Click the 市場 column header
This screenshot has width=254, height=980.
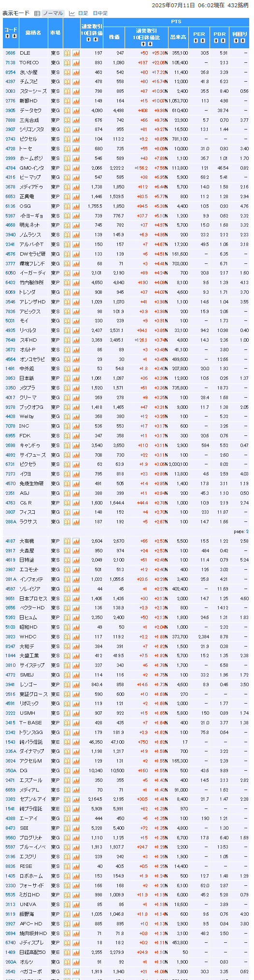tap(55, 33)
